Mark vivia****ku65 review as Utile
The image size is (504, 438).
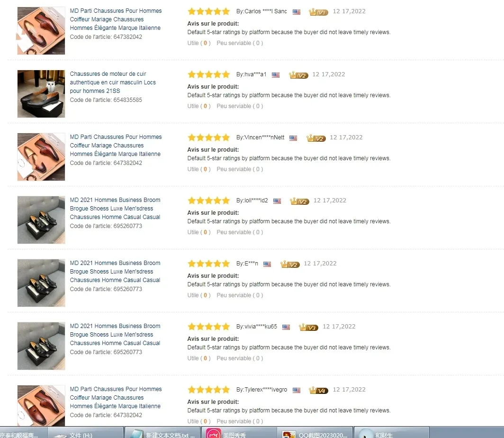coord(199,358)
